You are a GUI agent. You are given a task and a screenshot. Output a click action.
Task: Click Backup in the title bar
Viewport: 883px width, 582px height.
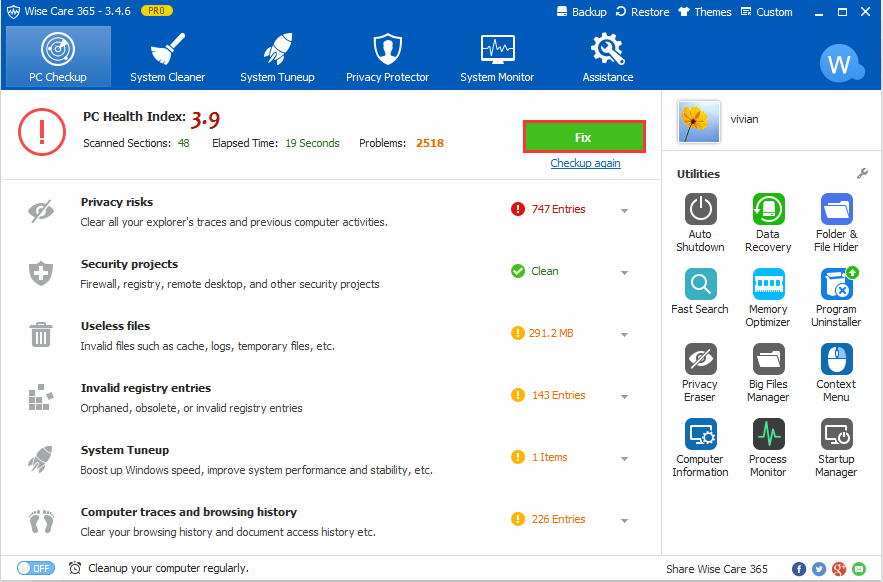click(581, 12)
